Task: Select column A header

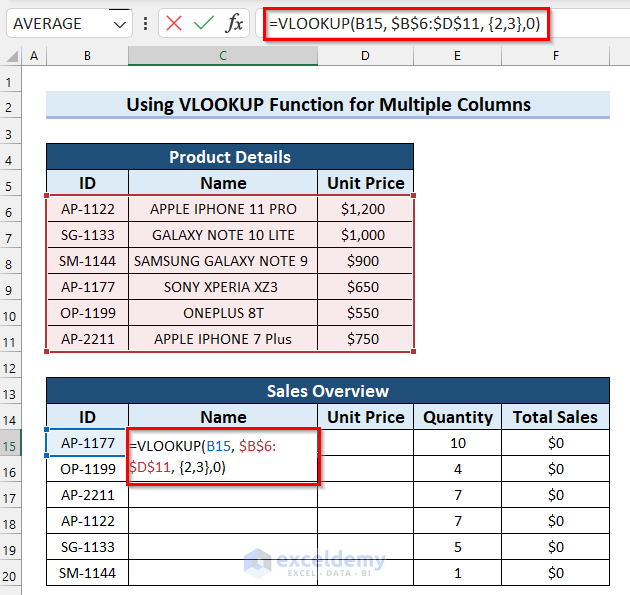Action: point(34,56)
